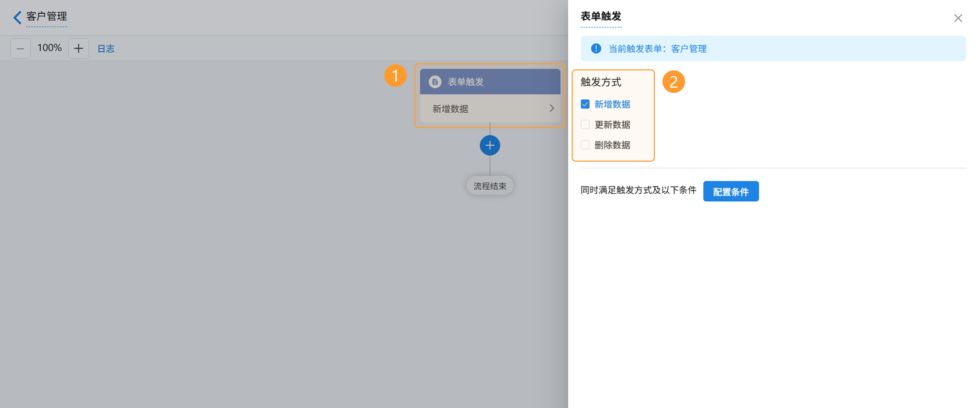Expand the 新增数据 node chevron
The width and height of the screenshot is (980, 408).
click(551, 109)
